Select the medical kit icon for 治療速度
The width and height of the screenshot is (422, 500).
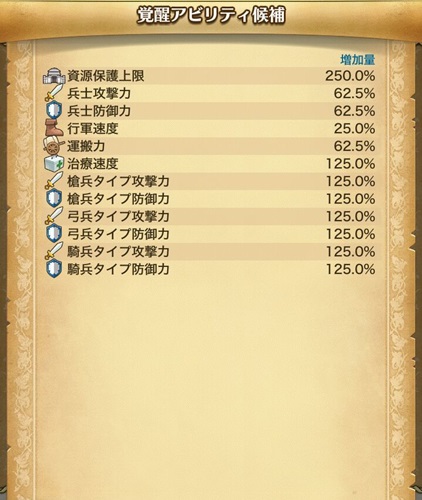[54, 164]
